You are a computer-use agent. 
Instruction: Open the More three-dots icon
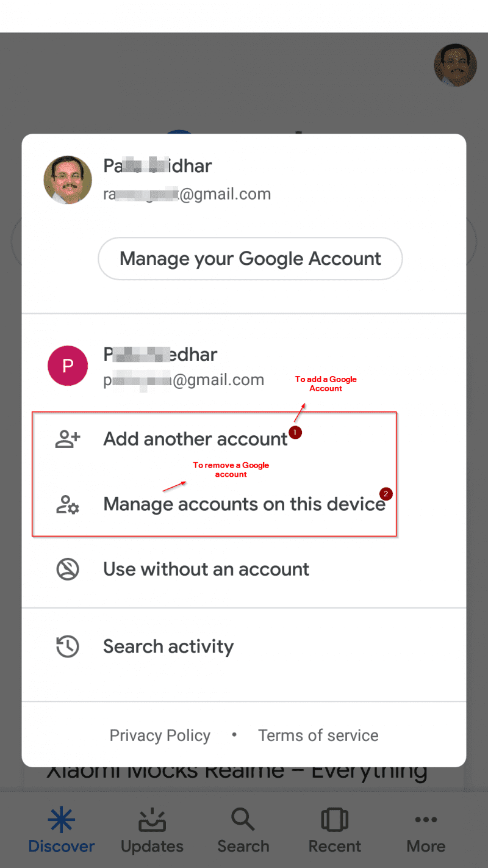[426, 820]
